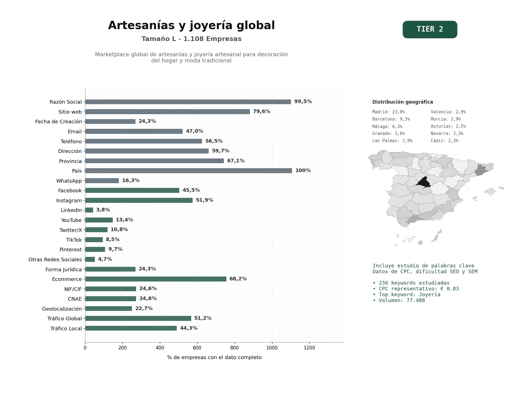Click the Cádiz: 2,3% entry
532x399 pixels.
[x=444, y=141]
